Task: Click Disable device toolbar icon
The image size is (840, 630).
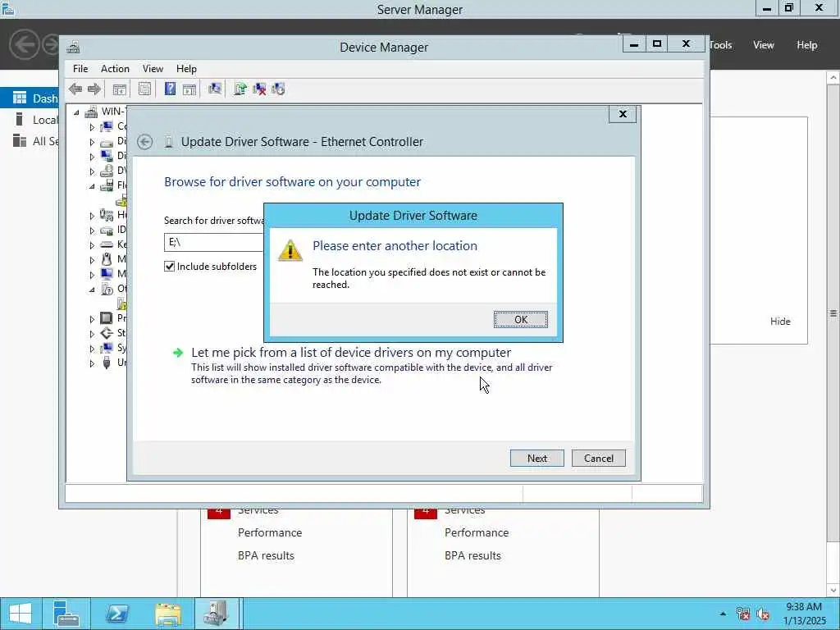Action: 278,89
